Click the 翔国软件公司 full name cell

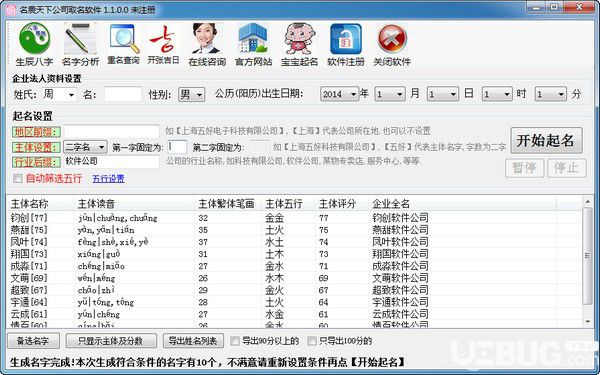coord(400,254)
